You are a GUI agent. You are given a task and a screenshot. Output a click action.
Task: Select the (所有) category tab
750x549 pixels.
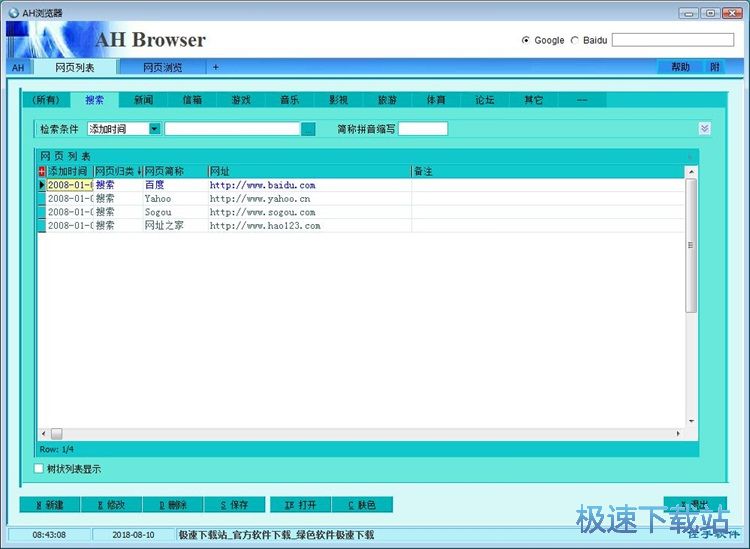pyautogui.click(x=46, y=100)
